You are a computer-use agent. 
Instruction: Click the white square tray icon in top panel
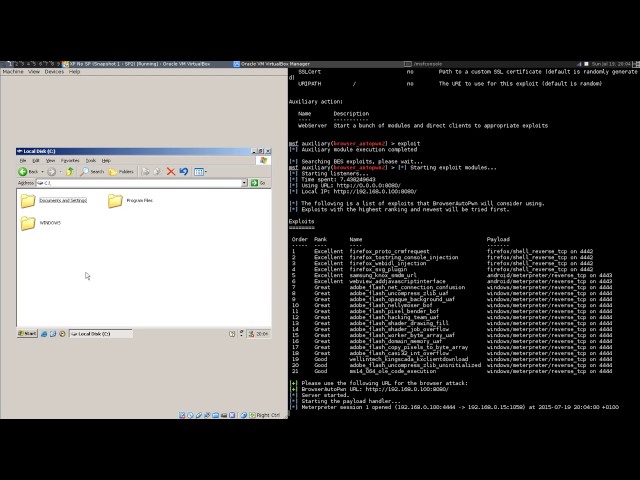pyautogui.click(x=587, y=64)
